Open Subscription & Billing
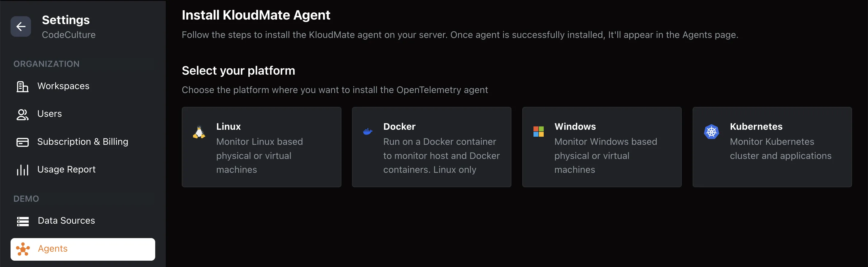868x267 pixels. [x=83, y=142]
